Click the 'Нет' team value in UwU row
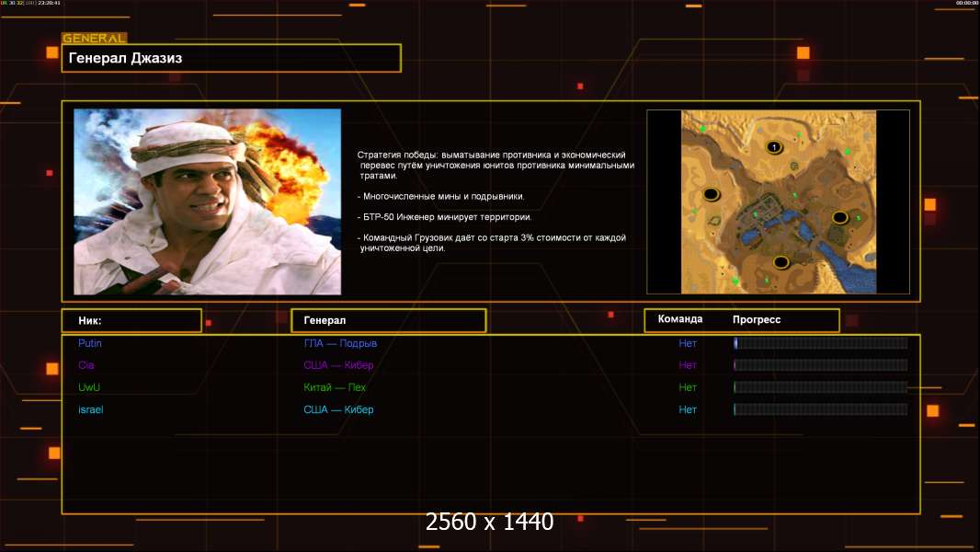980x552 pixels. coord(688,387)
